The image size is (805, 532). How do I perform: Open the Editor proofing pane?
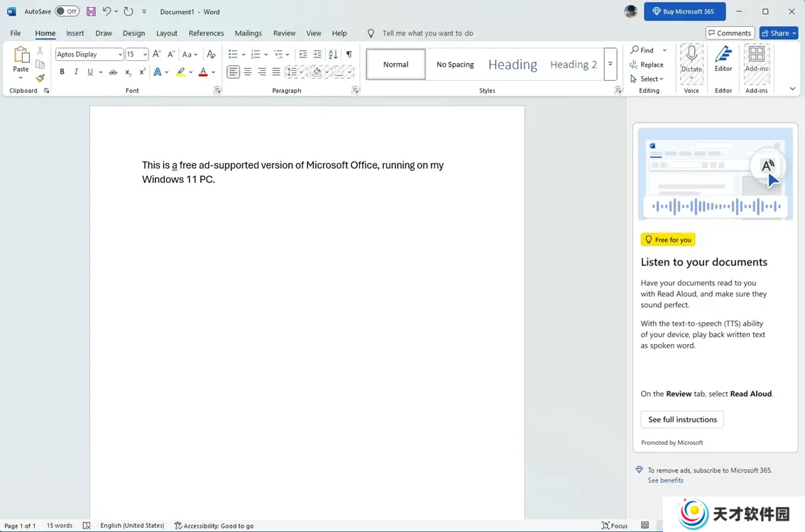click(723, 59)
